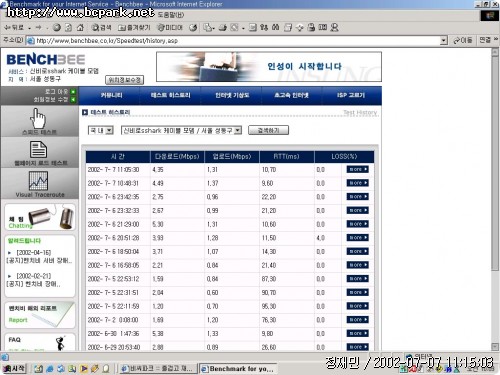Launch Internet Explorer from quick launch bar
Viewport: 500px width, 375px height.
(50, 369)
